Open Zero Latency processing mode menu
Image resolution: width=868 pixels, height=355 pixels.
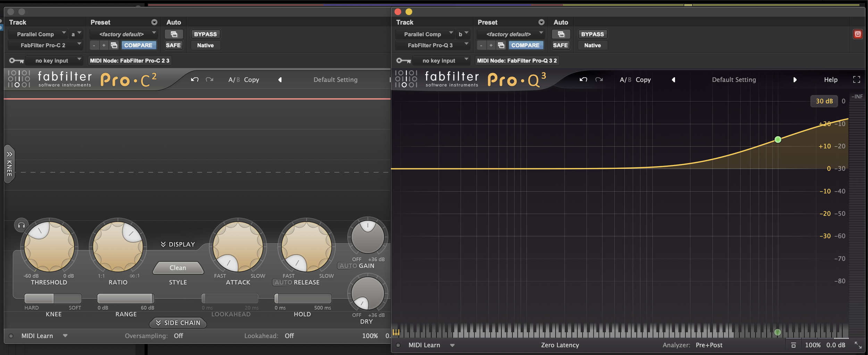coord(560,345)
